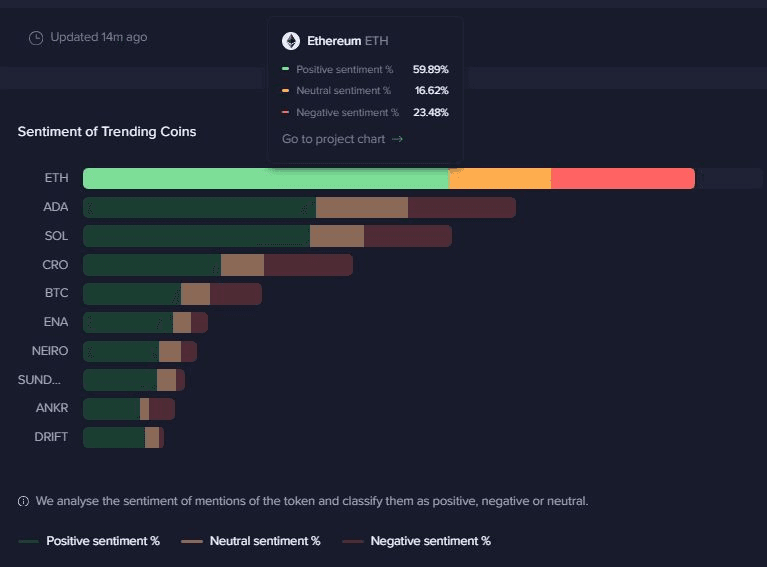This screenshot has width=767, height=567.
Task: Toggle Negative sentiment % in the bottom legend
Action: coord(417,541)
